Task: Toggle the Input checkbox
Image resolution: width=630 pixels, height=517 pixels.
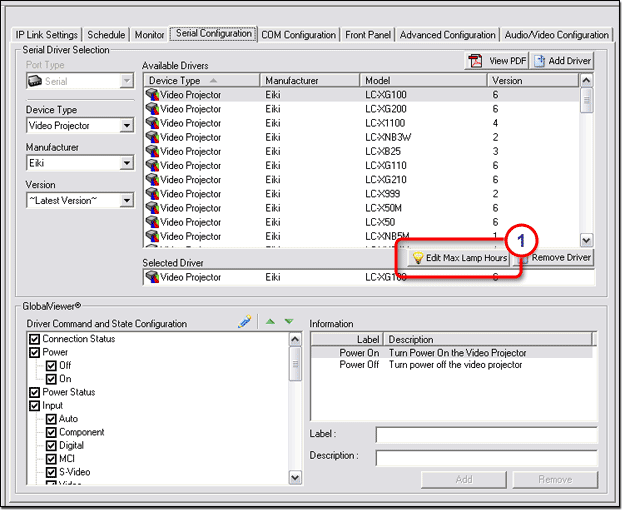Action: [x=35, y=406]
